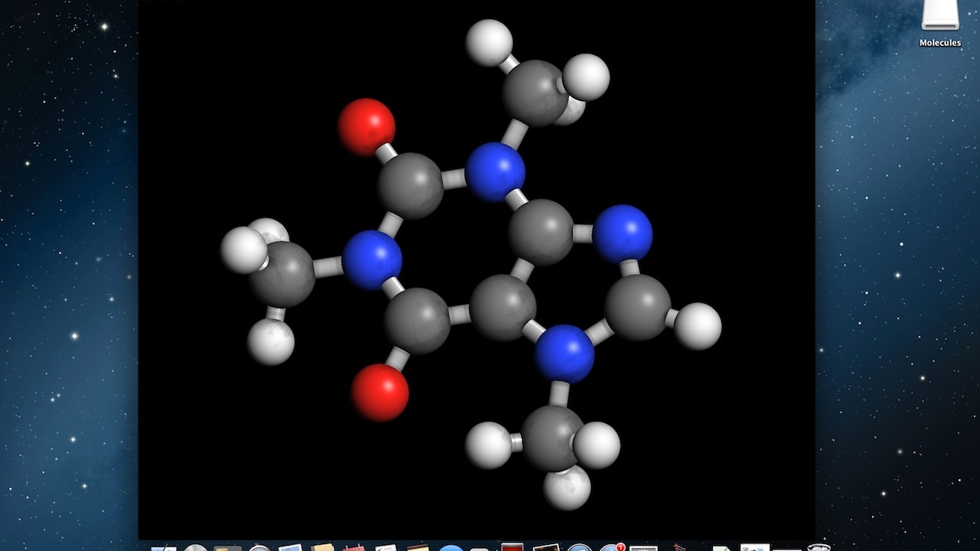Click the hydrogen left of bottom methyl carbon
The image size is (980, 551).
pyautogui.click(x=488, y=445)
